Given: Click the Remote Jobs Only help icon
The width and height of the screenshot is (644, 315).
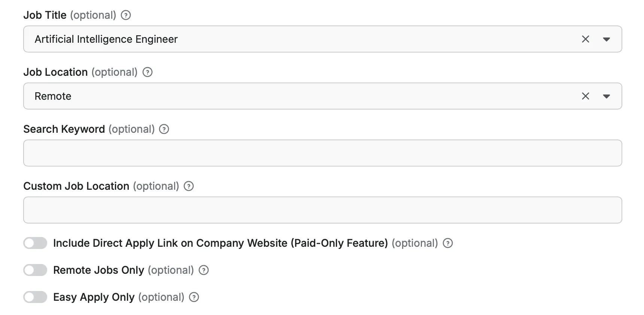Looking at the screenshot, I should pos(204,270).
